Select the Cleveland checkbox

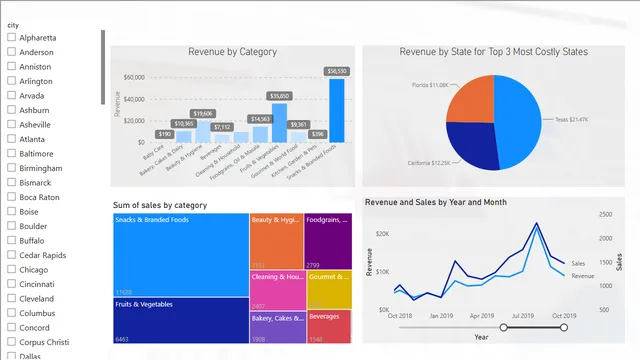[11, 298]
